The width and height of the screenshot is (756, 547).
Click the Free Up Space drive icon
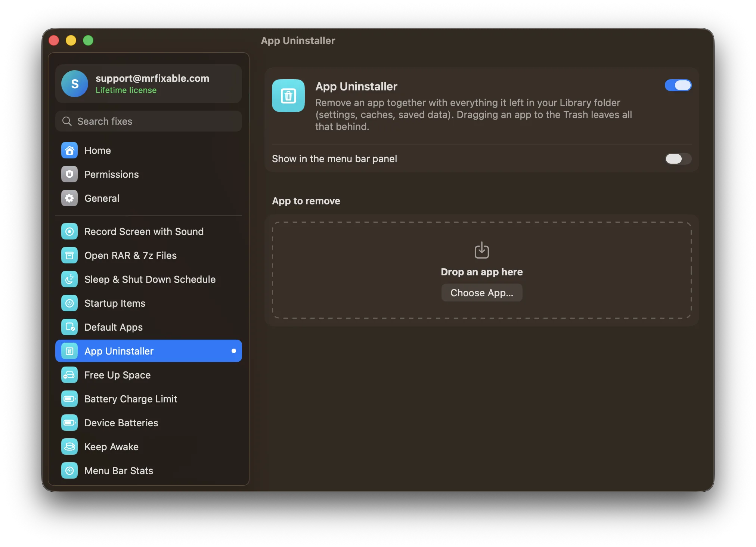pos(69,375)
